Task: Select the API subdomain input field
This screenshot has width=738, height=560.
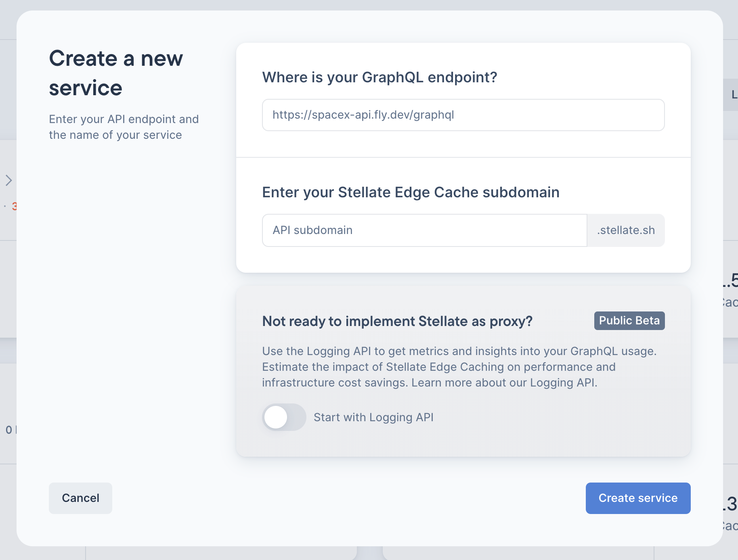Action: click(x=424, y=230)
